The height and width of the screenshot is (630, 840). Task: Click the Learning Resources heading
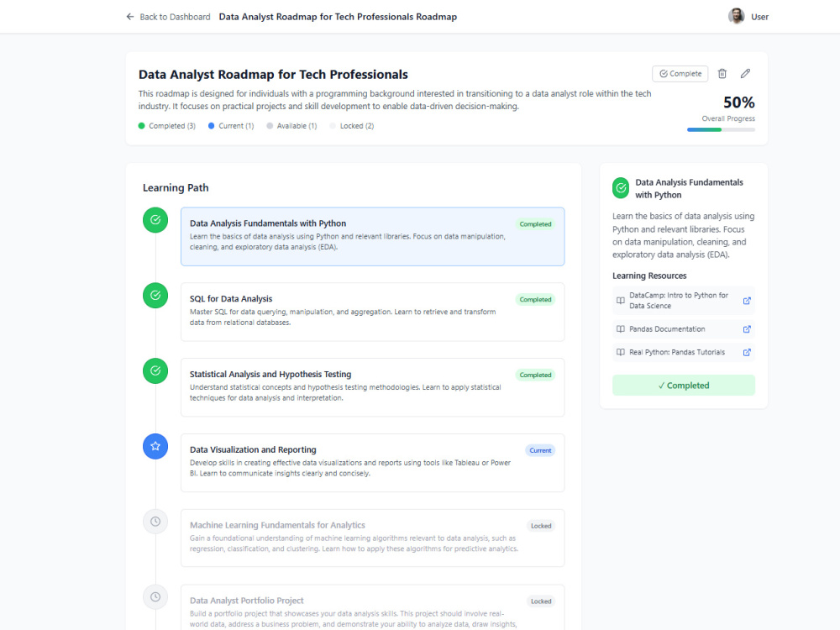tap(649, 276)
